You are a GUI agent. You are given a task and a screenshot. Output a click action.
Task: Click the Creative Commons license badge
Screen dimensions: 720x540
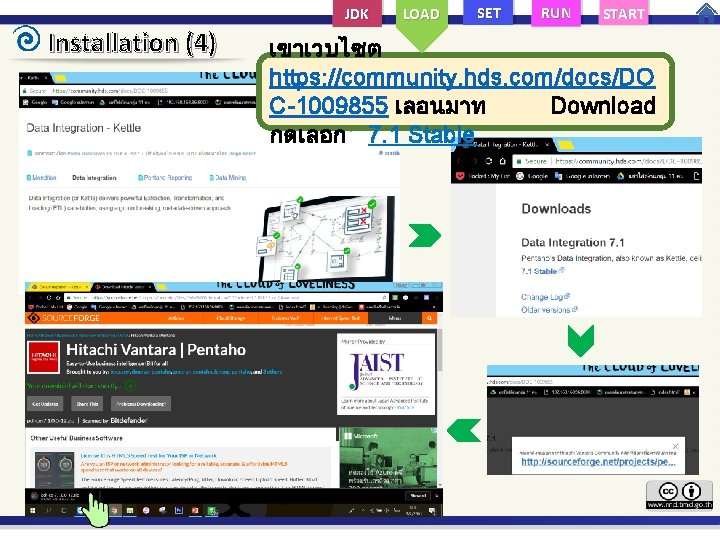tap(680, 495)
